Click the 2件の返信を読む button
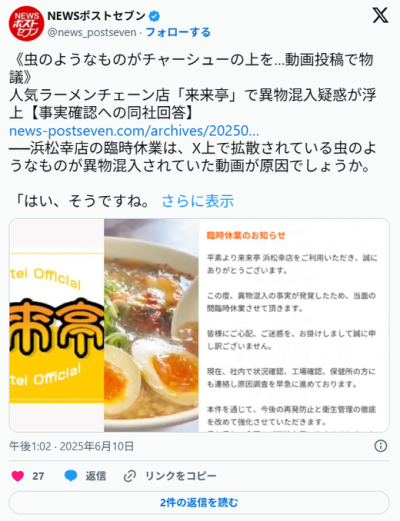The image size is (400, 521). 199,502
